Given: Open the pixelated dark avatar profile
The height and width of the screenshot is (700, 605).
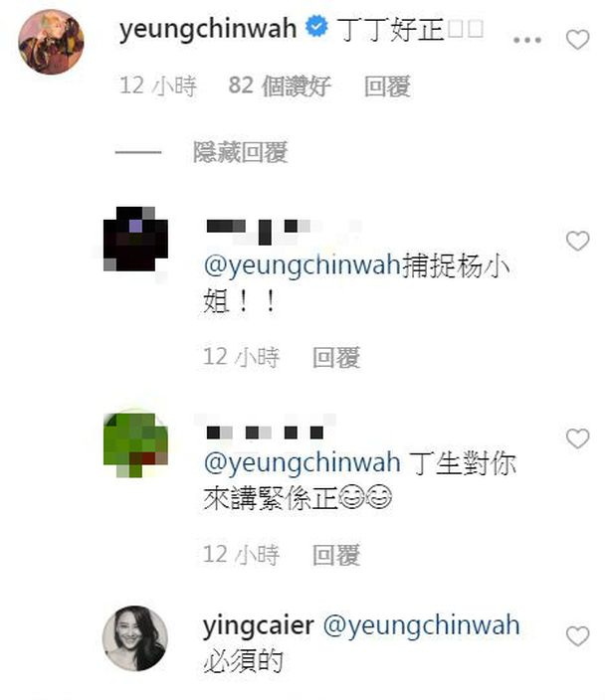Looking at the screenshot, I should 135,239.
